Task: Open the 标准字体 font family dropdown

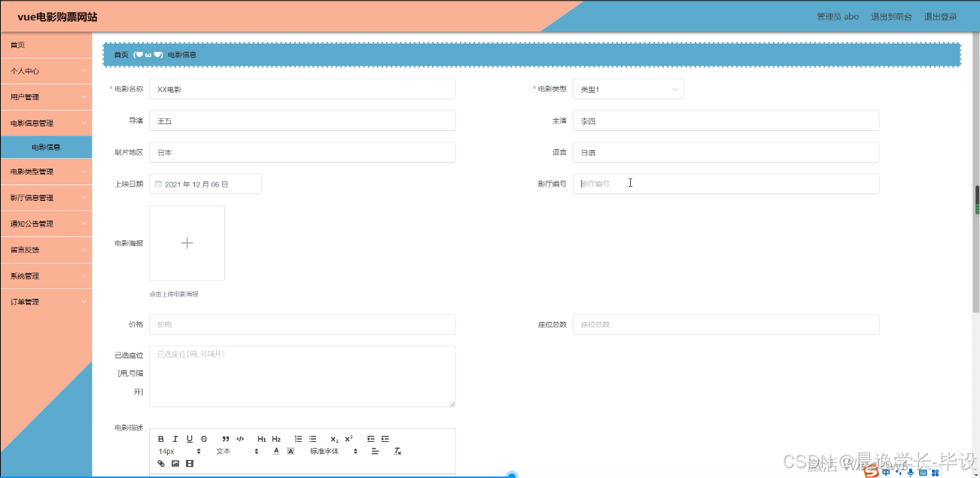Action: 335,451
